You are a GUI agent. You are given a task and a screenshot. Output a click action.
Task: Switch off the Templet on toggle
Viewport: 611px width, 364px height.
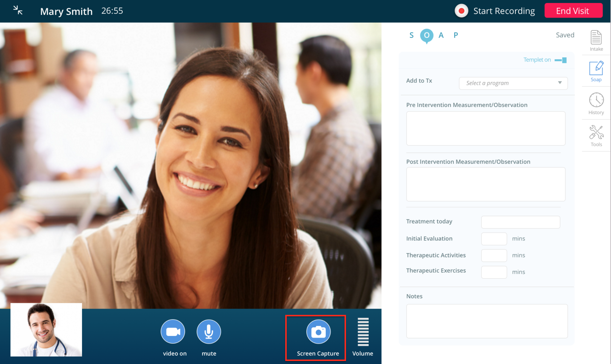pos(561,60)
